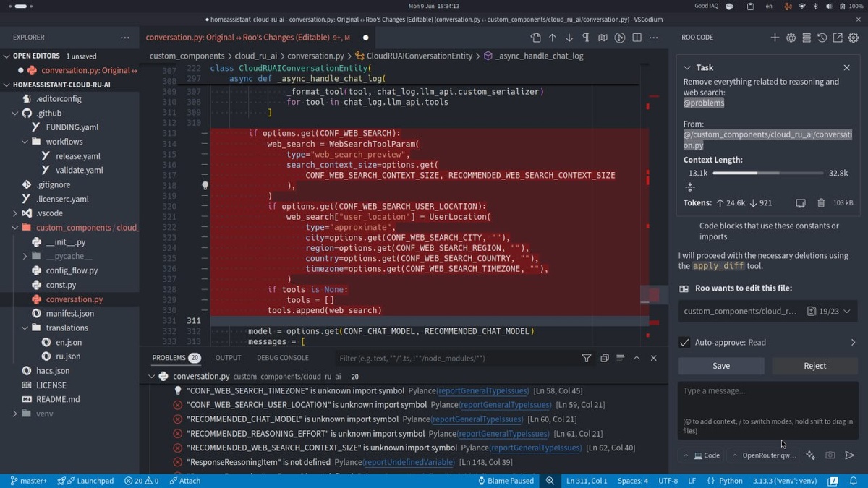Open release.yaml in explorer

click(x=77, y=156)
